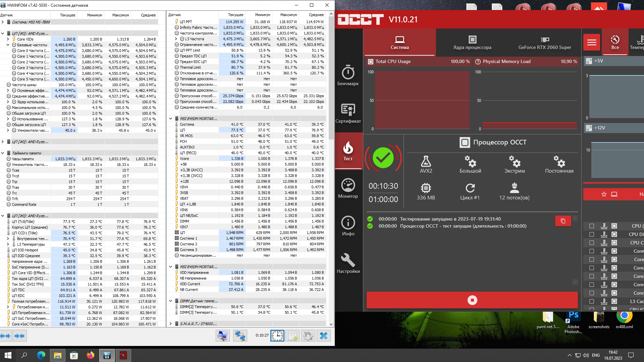Open the Benchmark section in OCCT sidebar
644x362 pixels.
348,76
